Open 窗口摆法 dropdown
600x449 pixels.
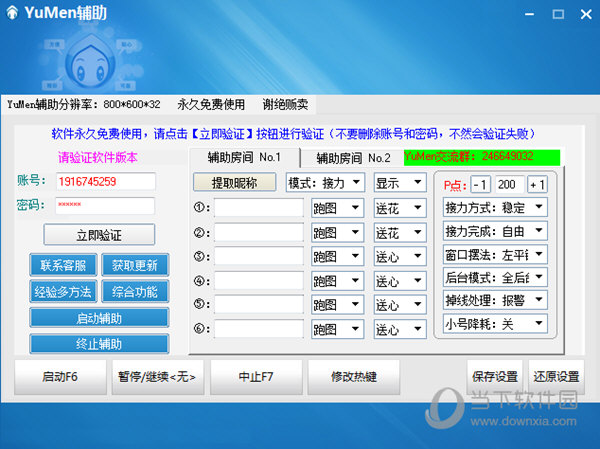(495, 254)
